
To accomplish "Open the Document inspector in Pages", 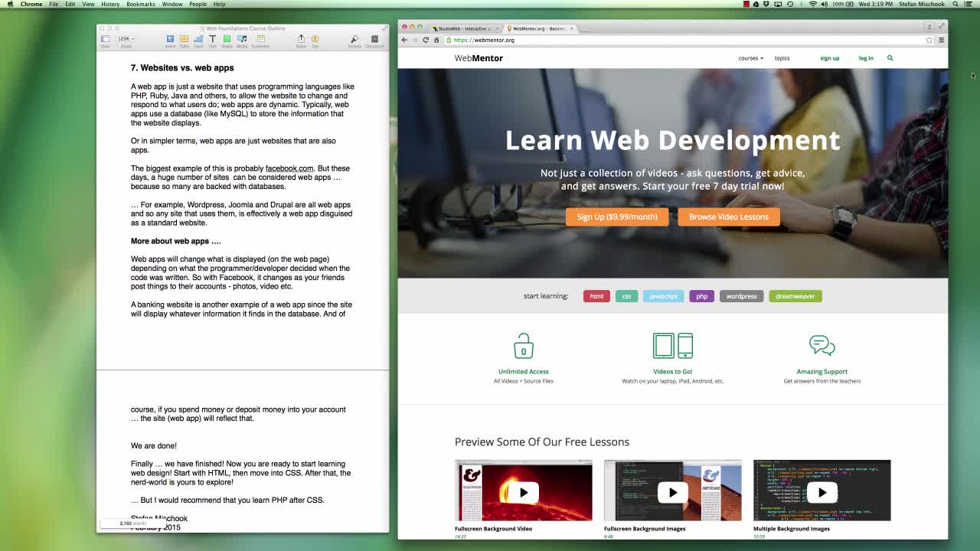I will click(374, 41).
